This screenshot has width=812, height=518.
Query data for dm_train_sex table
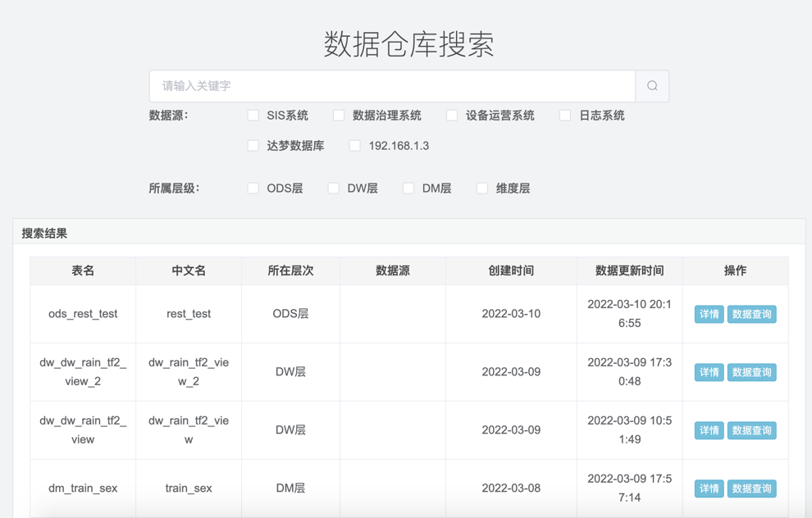click(751, 488)
